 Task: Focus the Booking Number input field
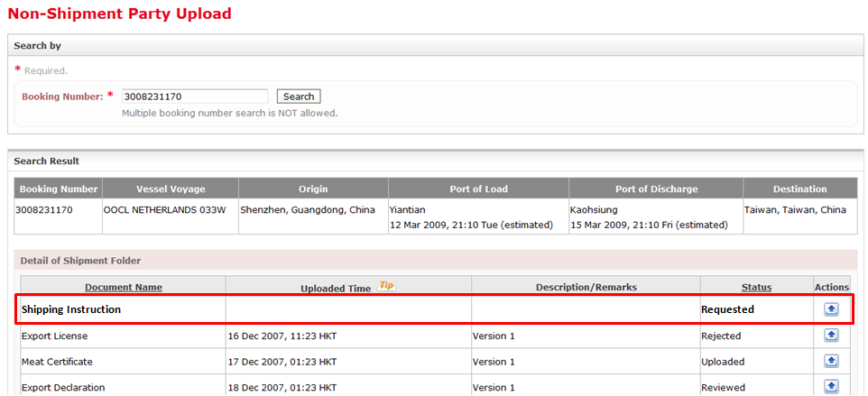click(195, 97)
